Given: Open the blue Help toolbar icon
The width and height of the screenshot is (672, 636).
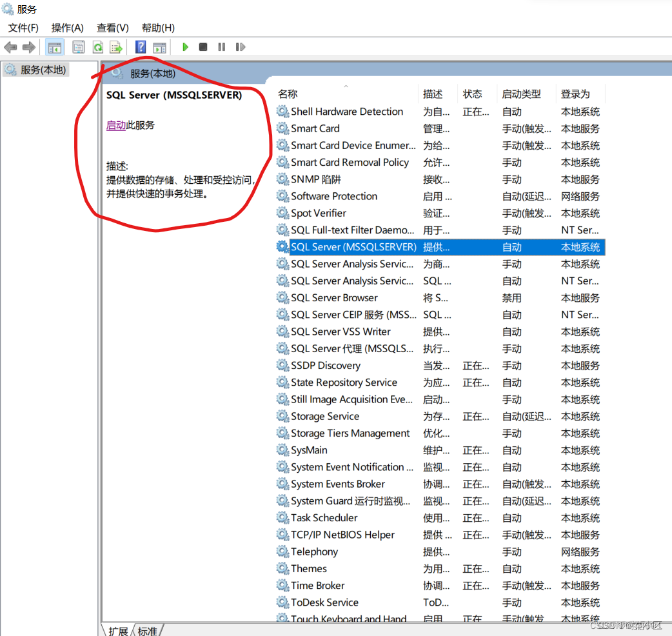Looking at the screenshot, I should pos(141,47).
